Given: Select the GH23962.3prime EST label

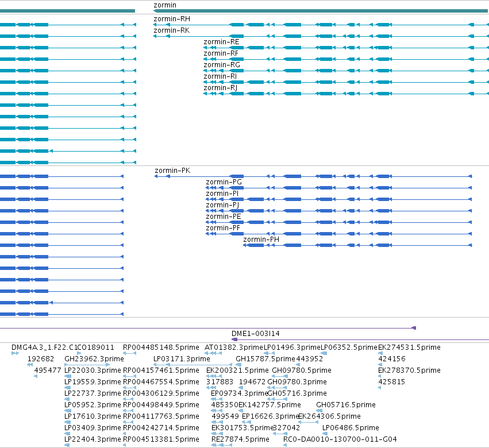Looking at the screenshot, I should [x=94, y=359].
